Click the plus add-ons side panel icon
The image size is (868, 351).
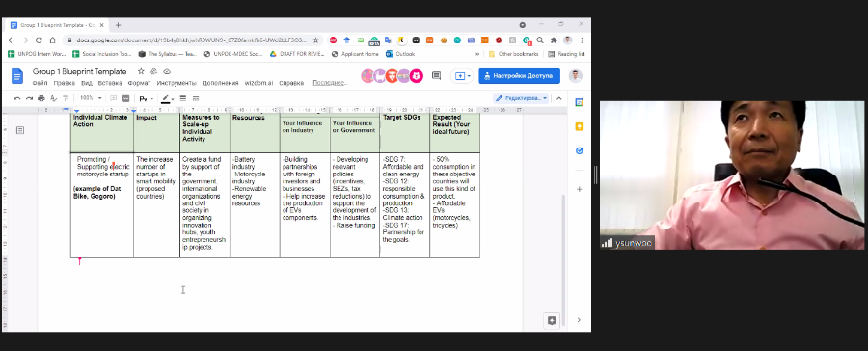pyautogui.click(x=579, y=189)
